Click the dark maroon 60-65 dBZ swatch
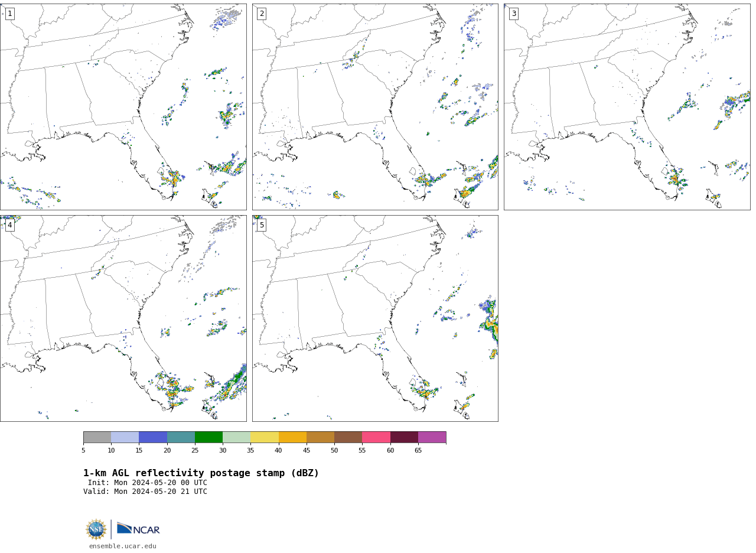The height and width of the screenshot is (553, 756). [x=404, y=437]
